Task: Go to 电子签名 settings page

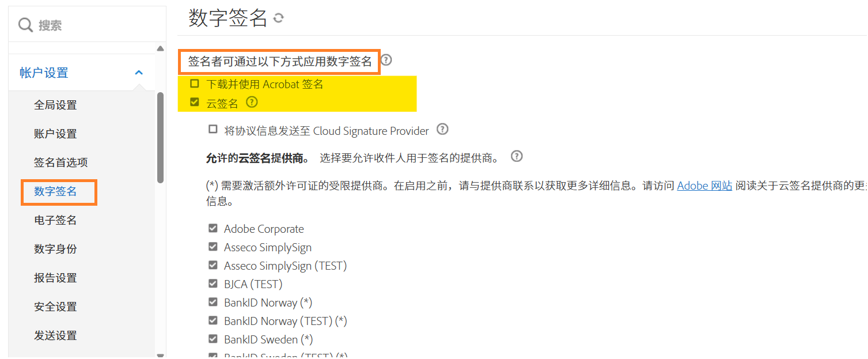Action: [55, 220]
